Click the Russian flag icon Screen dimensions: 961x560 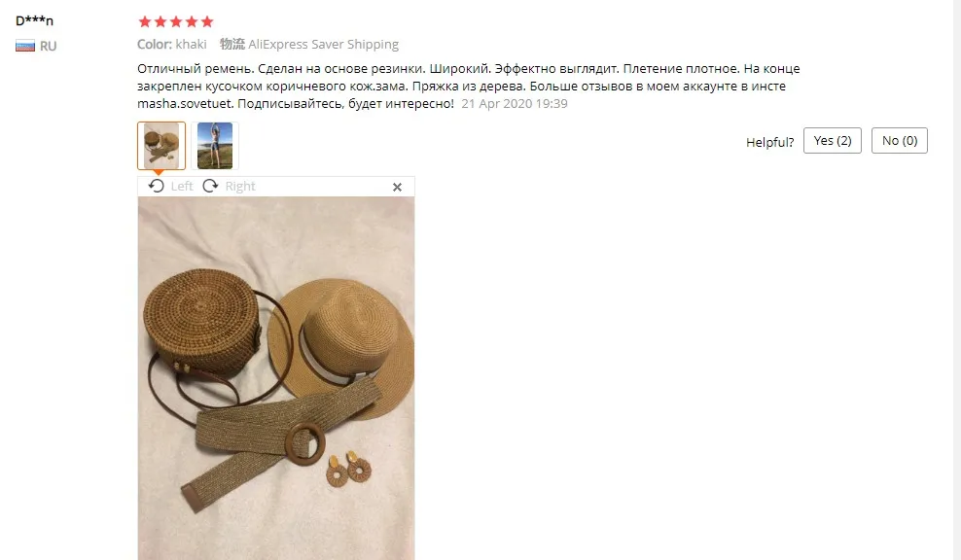[25, 46]
